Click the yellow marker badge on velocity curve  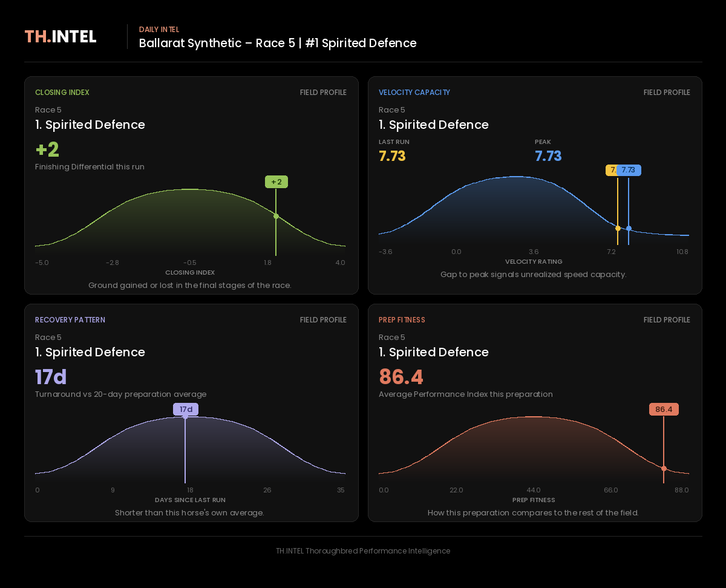click(611, 171)
